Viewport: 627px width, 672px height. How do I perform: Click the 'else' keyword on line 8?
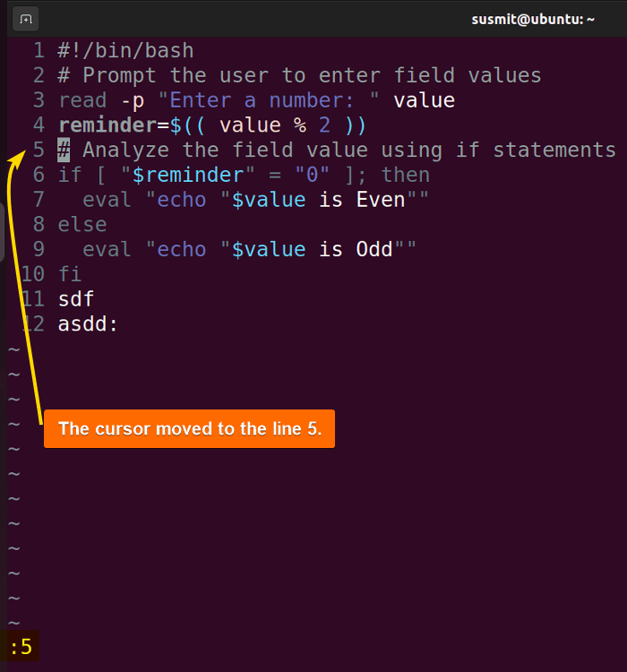click(x=82, y=225)
